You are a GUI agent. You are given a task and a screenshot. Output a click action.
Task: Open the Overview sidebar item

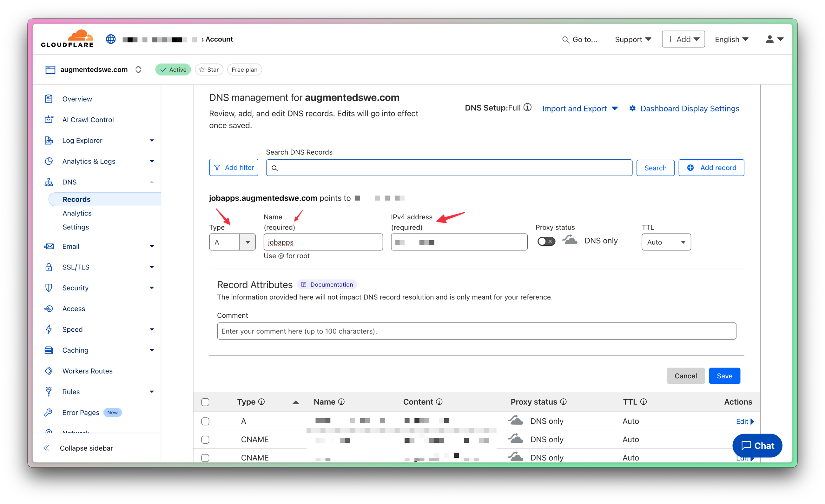point(77,99)
